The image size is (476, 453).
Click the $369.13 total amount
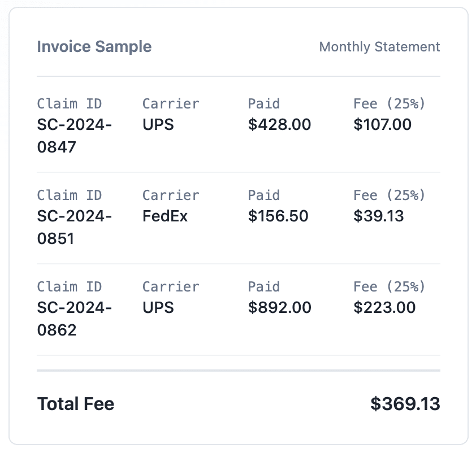(405, 404)
